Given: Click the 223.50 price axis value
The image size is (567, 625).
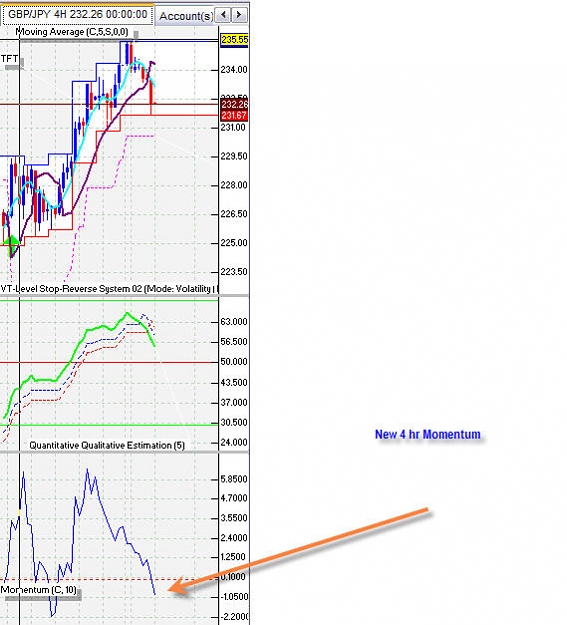Looking at the screenshot, I should pyautogui.click(x=234, y=272).
